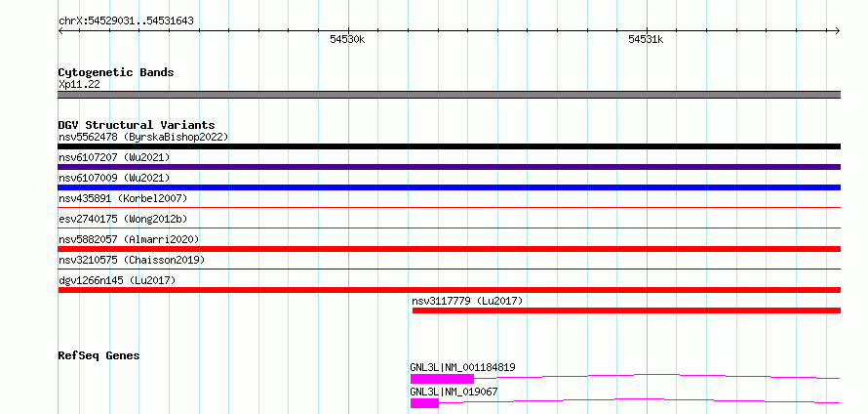Click the Xp11.22 band label
868x414 pixels.
coord(79,85)
